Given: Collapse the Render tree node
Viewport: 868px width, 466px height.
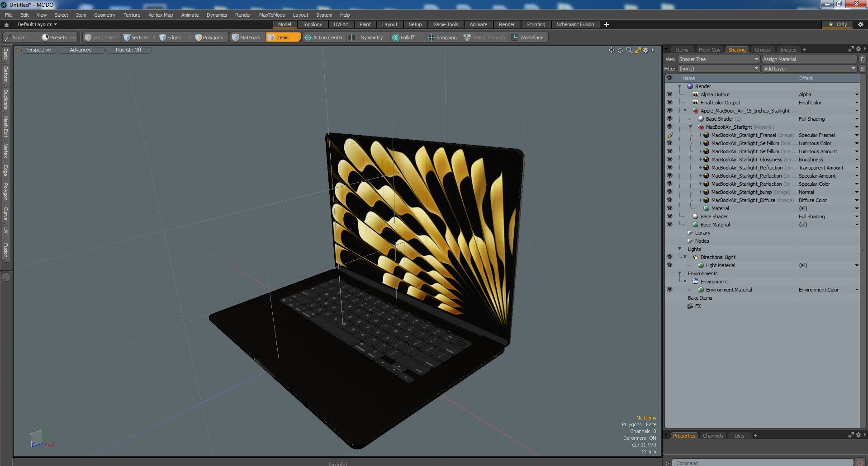Looking at the screenshot, I should pos(679,86).
